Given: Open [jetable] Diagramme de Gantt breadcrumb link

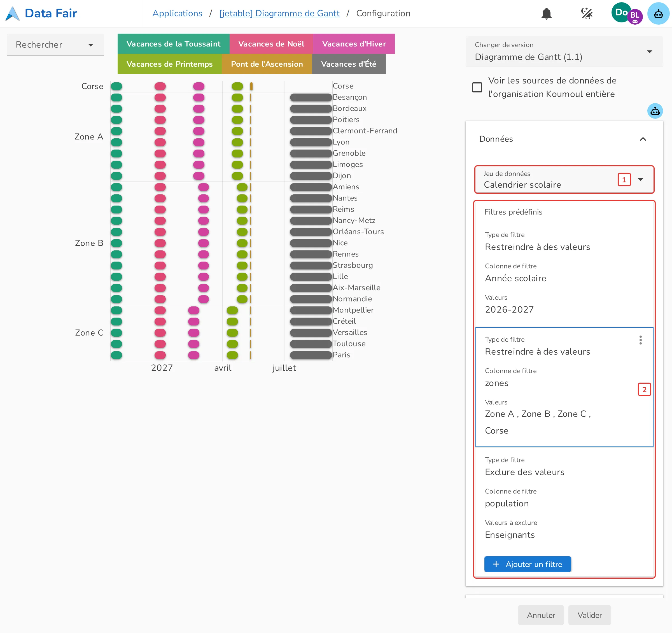Looking at the screenshot, I should pos(279,13).
